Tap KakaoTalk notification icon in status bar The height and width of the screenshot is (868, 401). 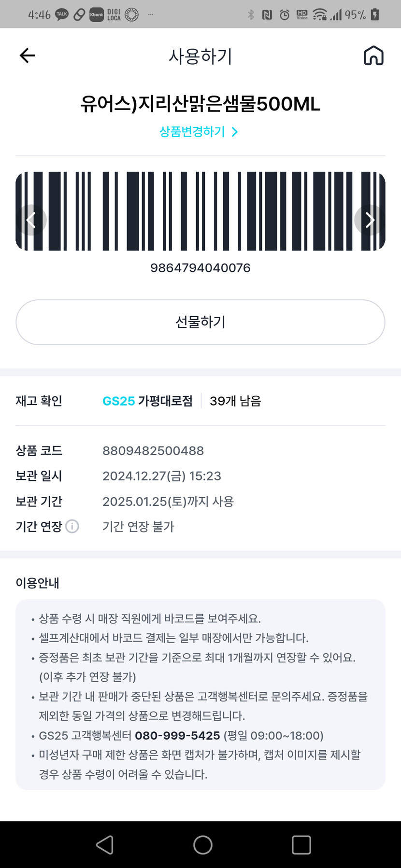(x=62, y=14)
